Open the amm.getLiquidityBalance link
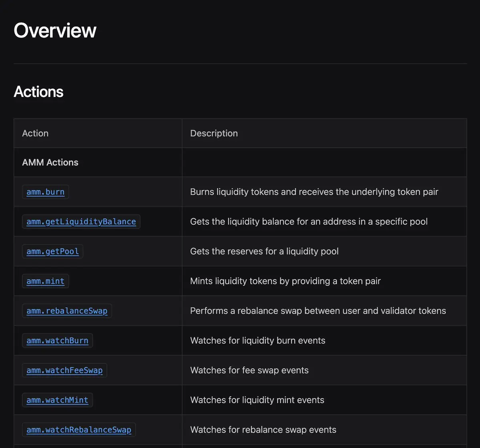 pos(81,221)
